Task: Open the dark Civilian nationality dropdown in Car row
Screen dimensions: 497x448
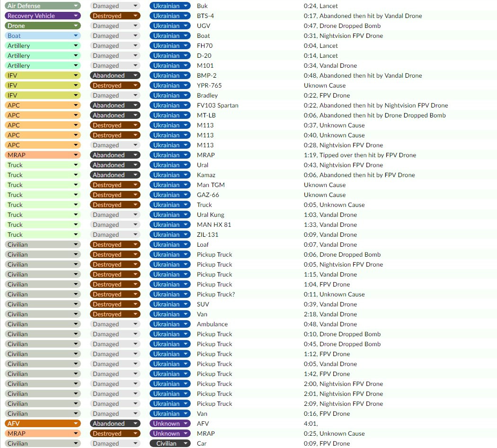Action: (x=170, y=443)
